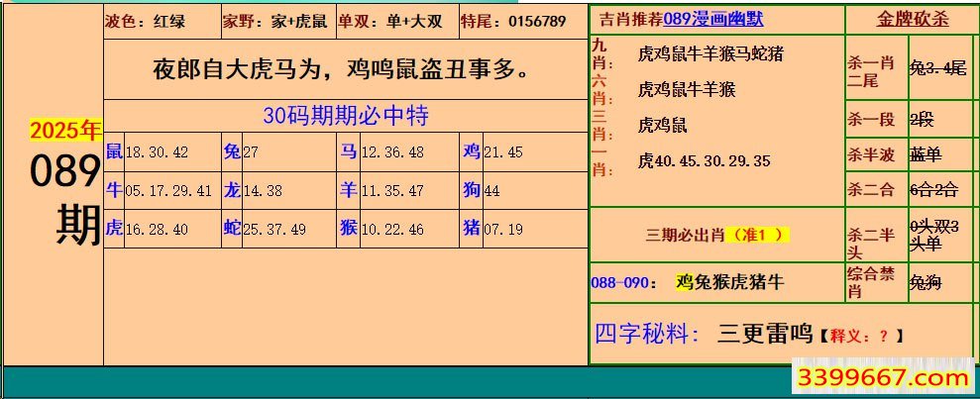Select the 30码期期必中特 heading

[x=345, y=116]
